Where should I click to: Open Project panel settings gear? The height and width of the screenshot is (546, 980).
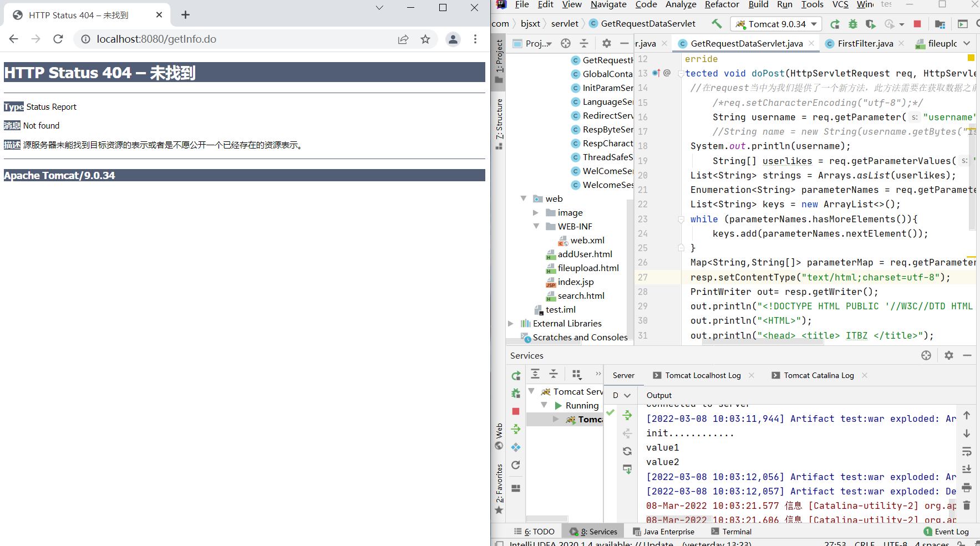(607, 43)
